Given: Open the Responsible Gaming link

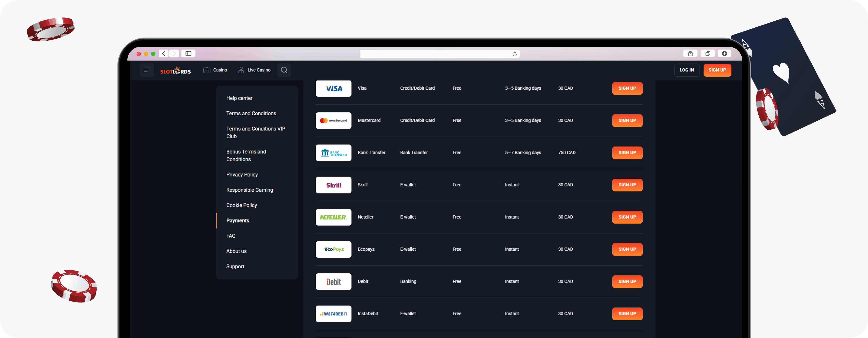Looking at the screenshot, I should (250, 190).
